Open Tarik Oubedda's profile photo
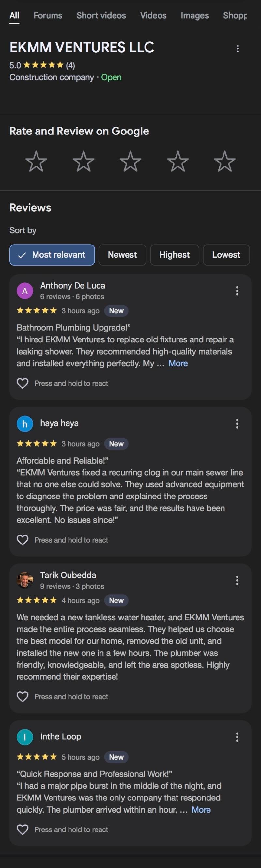Image resolution: width=261 pixels, height=868 pixels. pyautogui.click(x=25, y=580)
